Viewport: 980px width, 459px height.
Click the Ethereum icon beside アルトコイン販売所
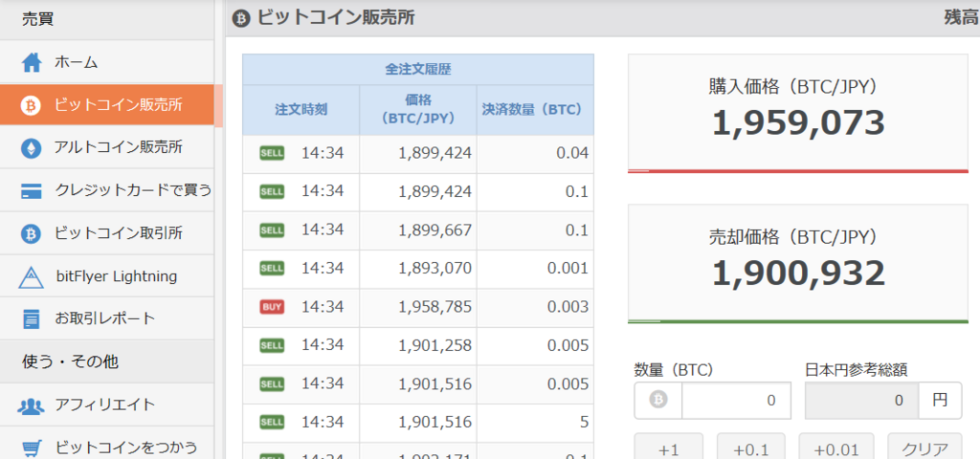[x=31, y=148]
